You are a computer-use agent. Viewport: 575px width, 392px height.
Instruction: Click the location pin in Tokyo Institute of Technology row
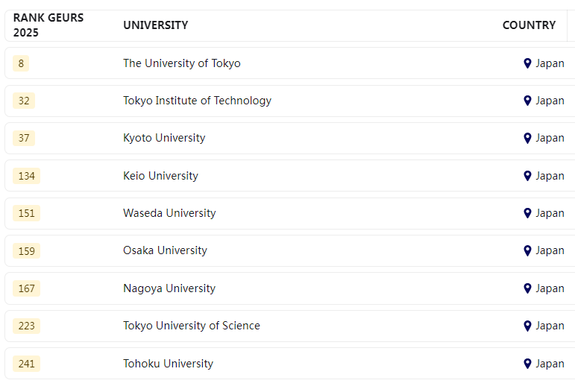pos(527,101)
